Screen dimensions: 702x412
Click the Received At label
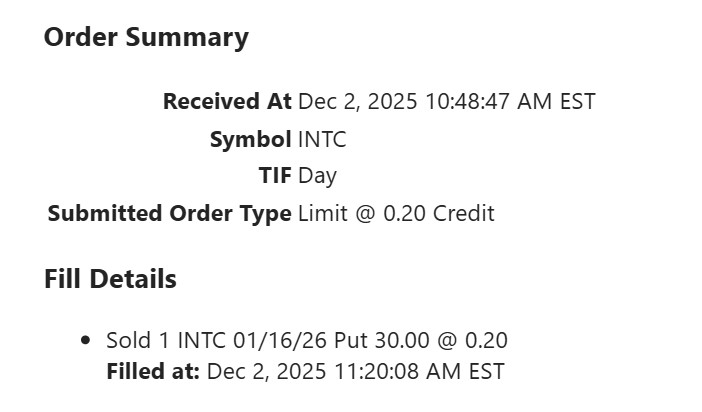click(227, 102)
